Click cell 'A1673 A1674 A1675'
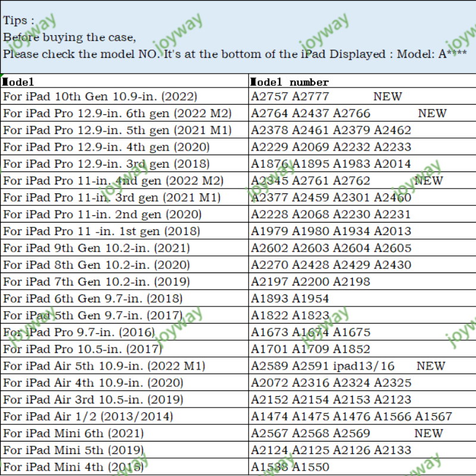The height and width of the screenshot is (476, 476). pos(362,332)
